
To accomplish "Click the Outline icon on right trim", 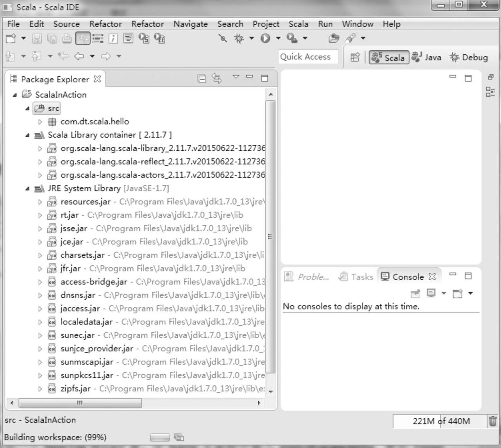I will [x=490, y=92].
